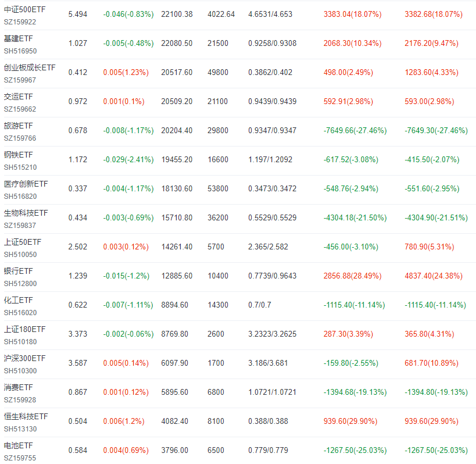Image resolution: width=476 pixels, height=464 pixels.
Task: Select the 上证180ETF name
Action: pyautogui.click(x=24, y=329)
